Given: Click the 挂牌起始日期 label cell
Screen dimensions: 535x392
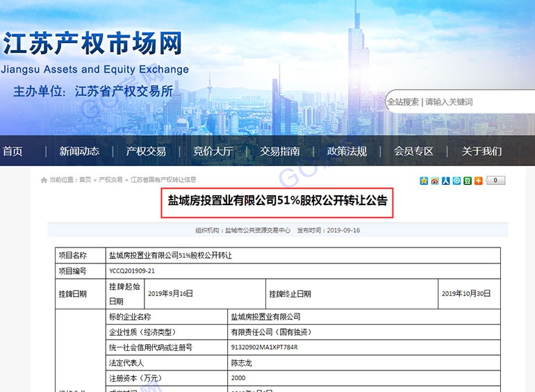Looking at the screenshot, I should click(x=125, y=294).
